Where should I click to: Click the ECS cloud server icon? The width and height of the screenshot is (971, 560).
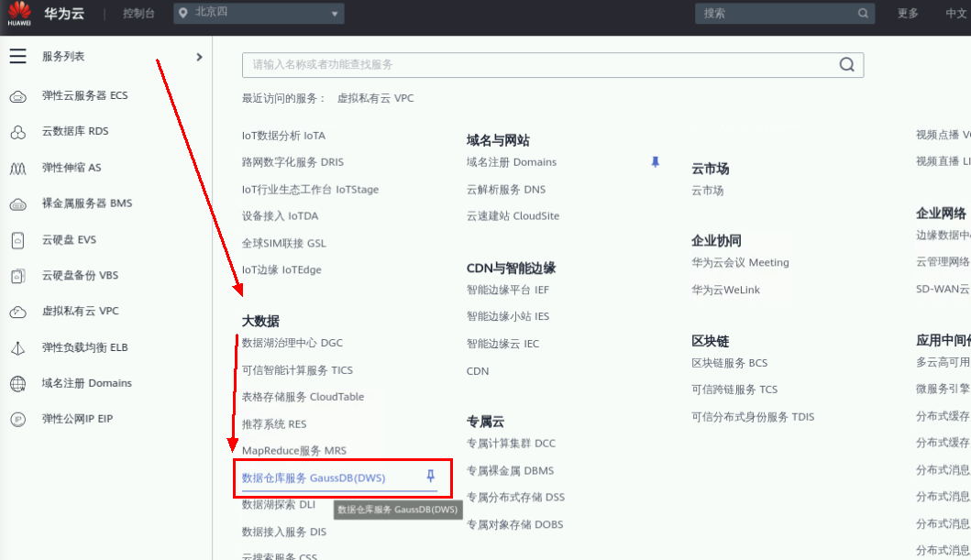click(18, 96)
